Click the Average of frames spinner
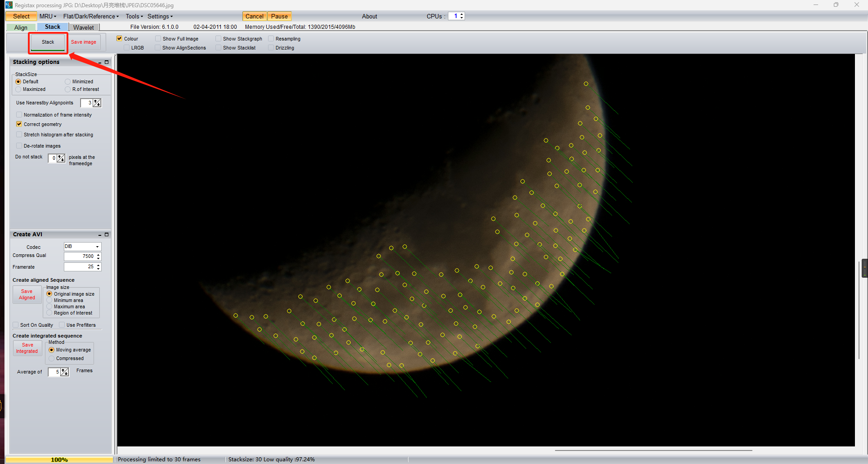Image resolution: width=868 pixels, height=464 pixels. (65, 372)
